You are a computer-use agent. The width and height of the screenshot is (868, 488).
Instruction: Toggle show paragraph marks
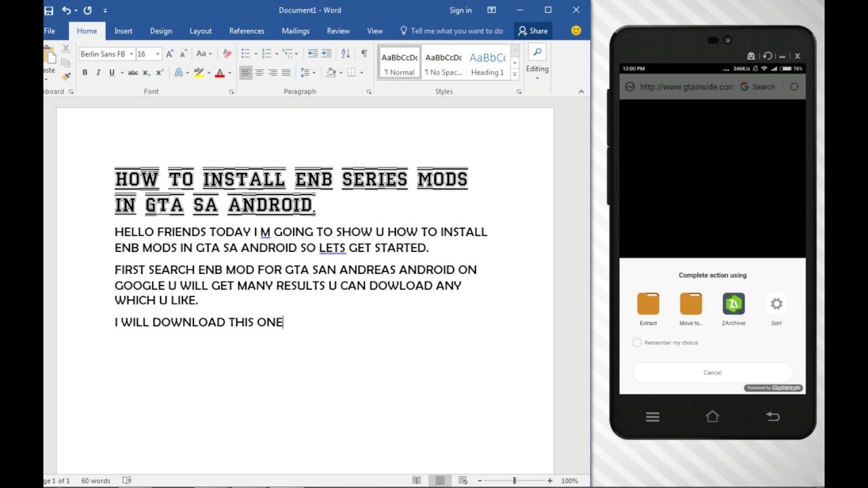pos(364,54)
